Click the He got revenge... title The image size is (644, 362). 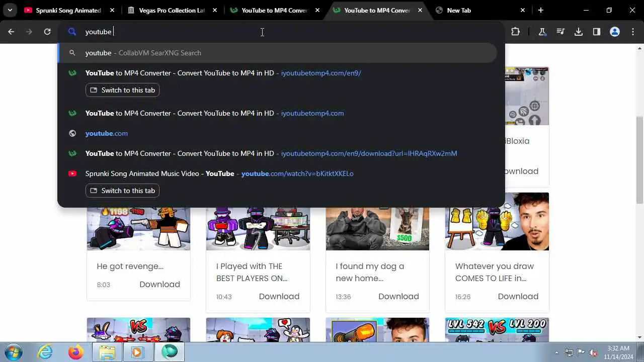tap(130, 266)
